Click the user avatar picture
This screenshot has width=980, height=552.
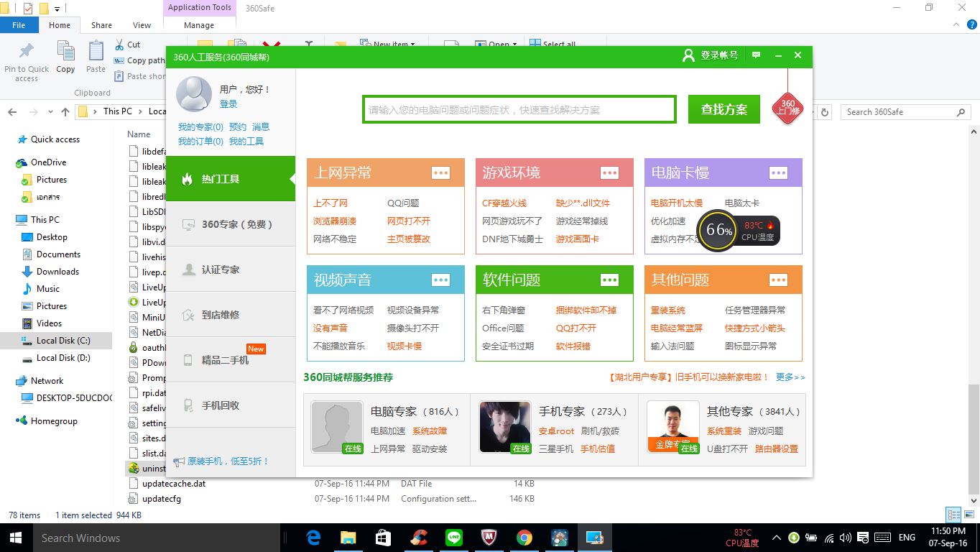(194, 94)
